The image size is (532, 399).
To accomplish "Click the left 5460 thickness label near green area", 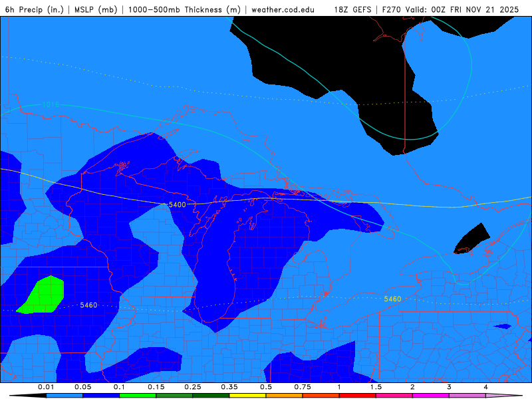I will click(x=88, y=305).
